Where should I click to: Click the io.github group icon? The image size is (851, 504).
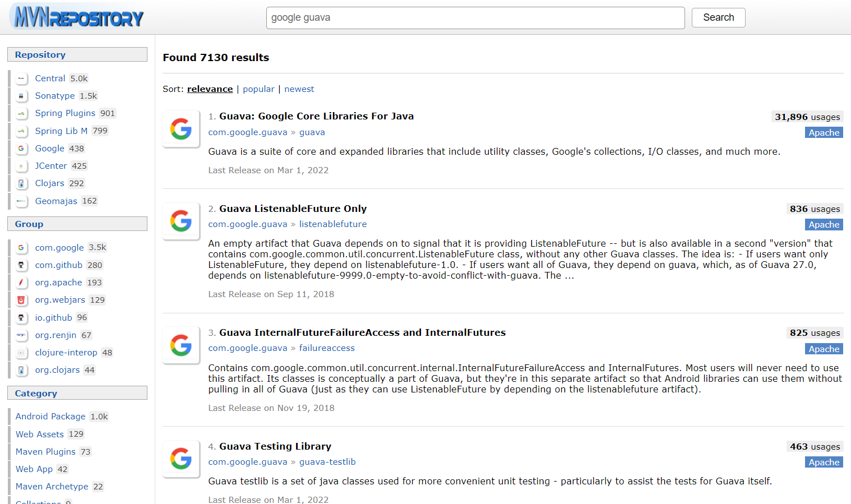click(x=21, y=318)
